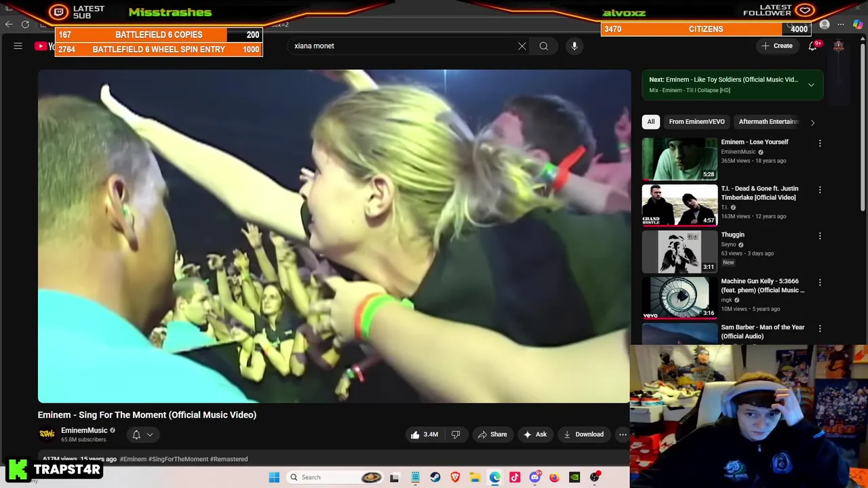
Task: Open options for Thuggin video
Action: click(820, 236)
